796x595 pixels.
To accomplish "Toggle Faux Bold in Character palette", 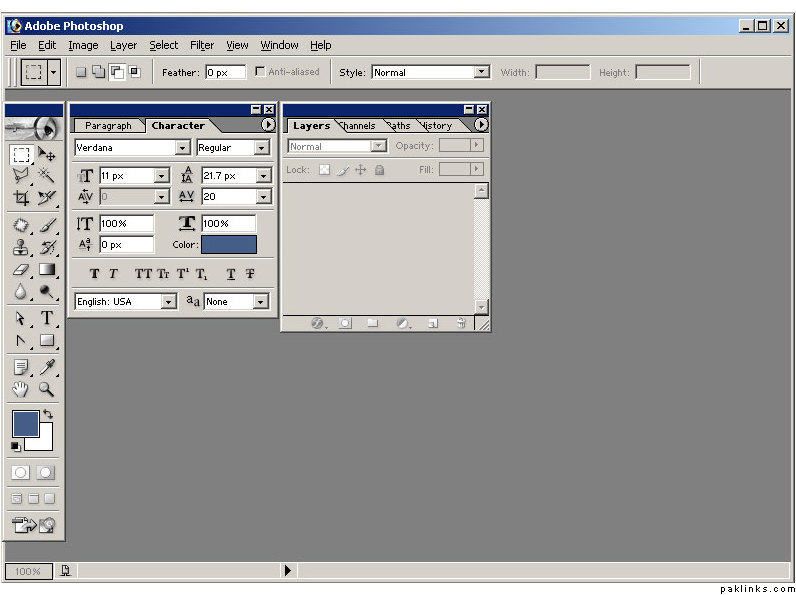I will (x=94, y=274).
